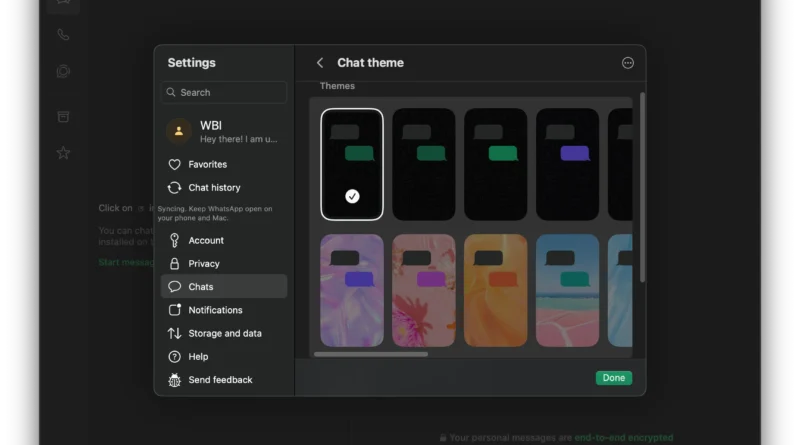The height and width of the screenshot is (445, 800).
Task: Open Archived chats box icon
Action: click(x=63, y=117)
